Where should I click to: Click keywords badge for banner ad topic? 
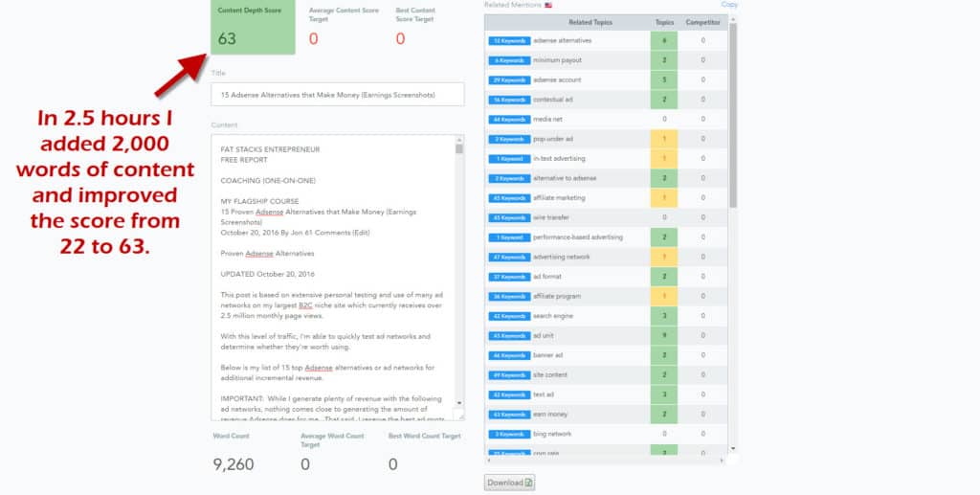tap(508, 355)
